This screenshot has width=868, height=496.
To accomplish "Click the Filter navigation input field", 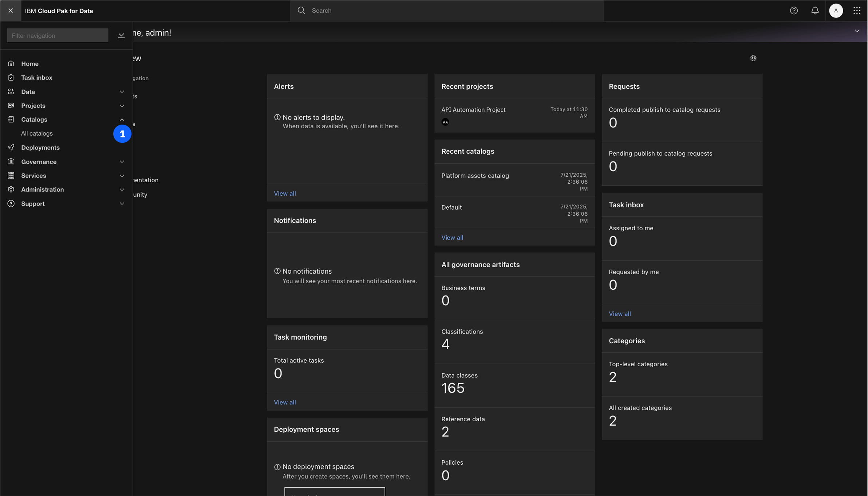I will (57, 35).
